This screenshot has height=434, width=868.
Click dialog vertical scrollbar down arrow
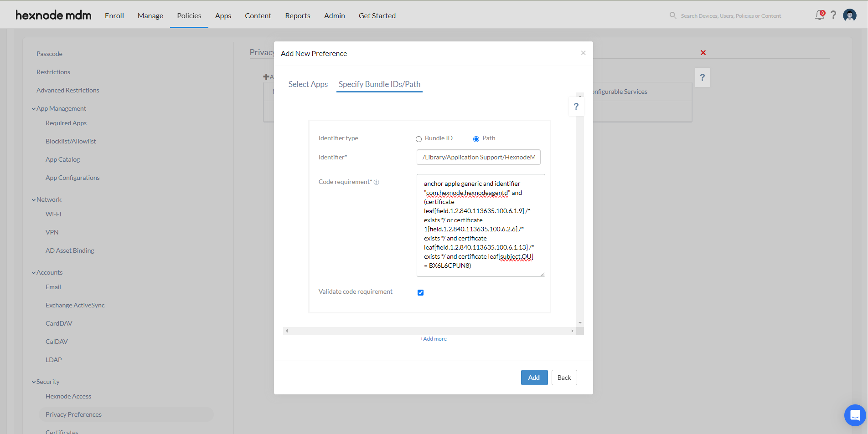[580, 322]
